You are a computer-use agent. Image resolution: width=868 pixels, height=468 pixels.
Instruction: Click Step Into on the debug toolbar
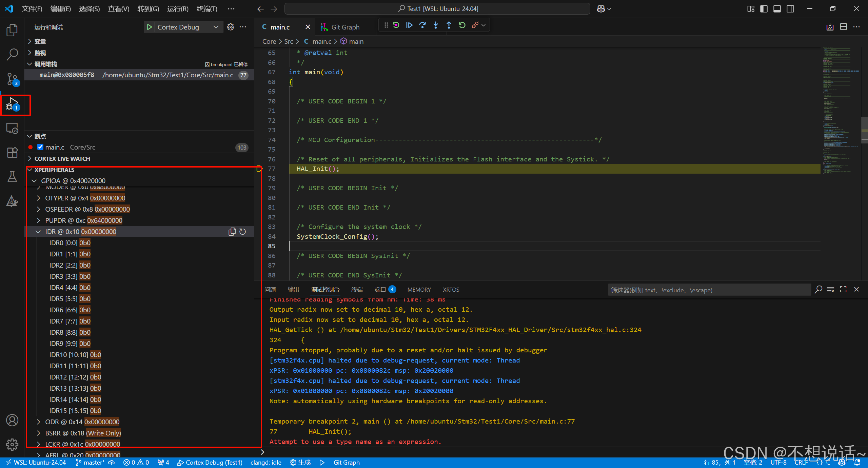(x=435, y=25)
